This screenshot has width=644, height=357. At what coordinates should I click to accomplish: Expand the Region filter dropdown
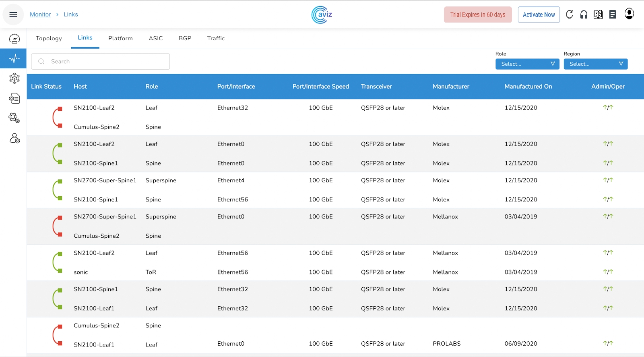point(595,64)
